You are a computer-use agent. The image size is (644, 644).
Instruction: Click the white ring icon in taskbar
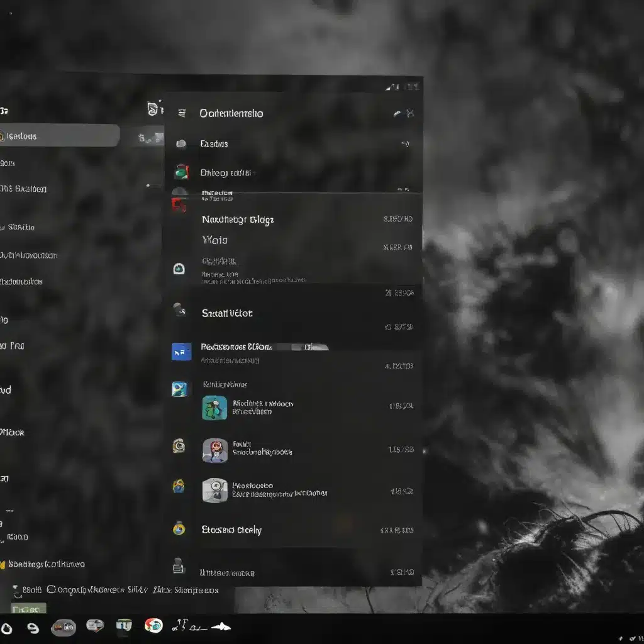pyautogui.click(x=6, y=628)
